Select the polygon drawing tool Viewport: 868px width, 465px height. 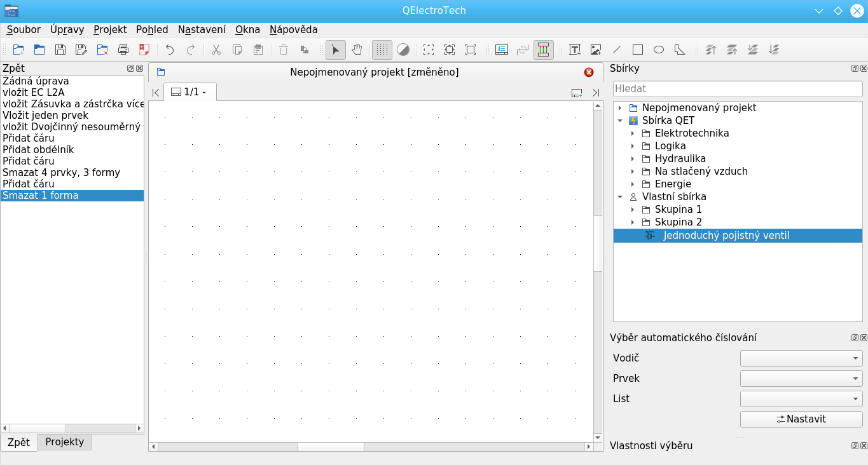pos(680,50)
